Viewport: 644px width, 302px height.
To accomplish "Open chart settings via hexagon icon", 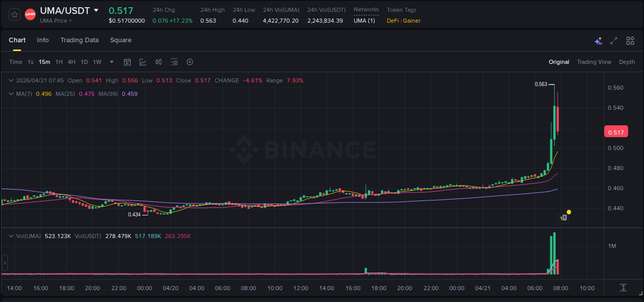I will tap(190, 62).
